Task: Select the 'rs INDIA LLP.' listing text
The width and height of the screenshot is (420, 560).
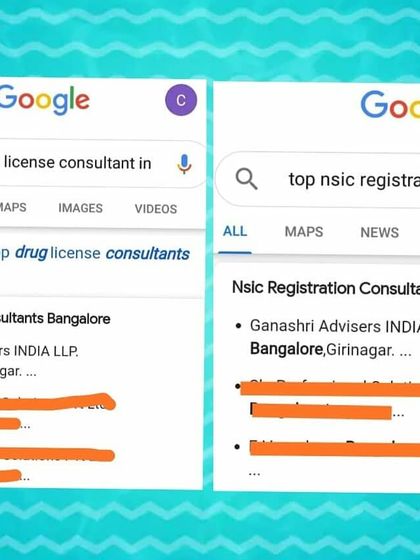Action: (39, 351)
